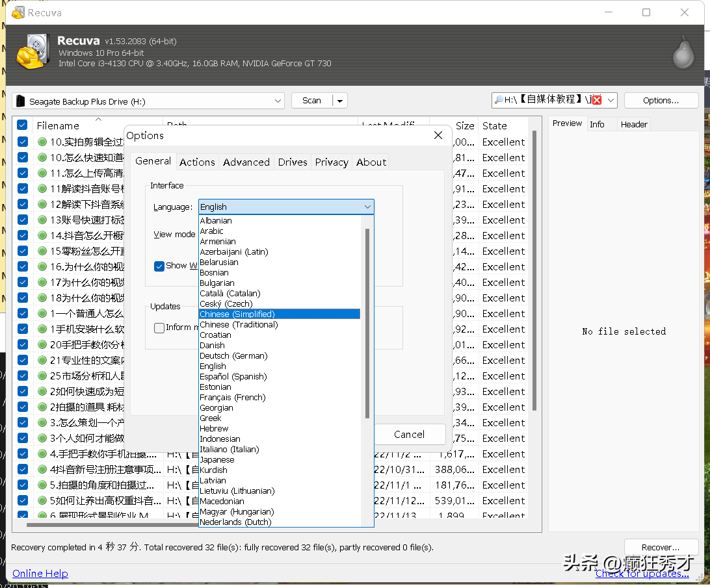Click the red clear-filter X icon
The height and width of the screenshot is (588, 710).
(x=597, y=100)
